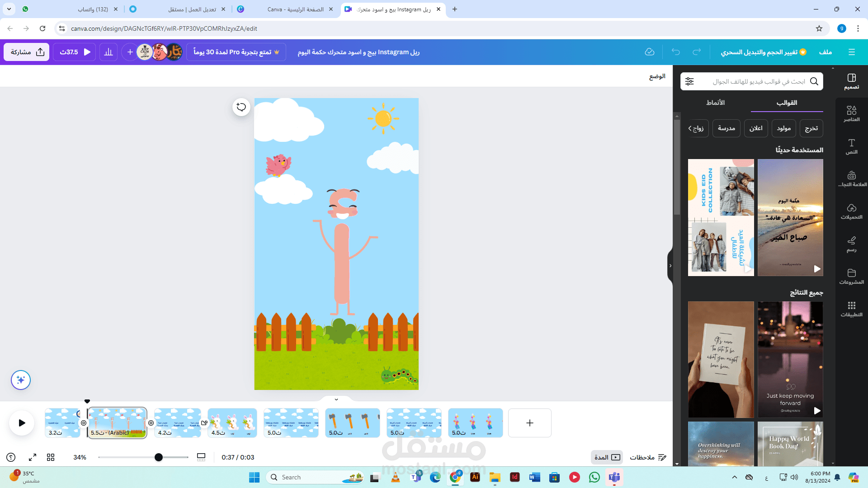Viewport: 868px width, 488px height.
Task: Toggle the Duration (المدة) timeline button
Action: pos(607,457)
